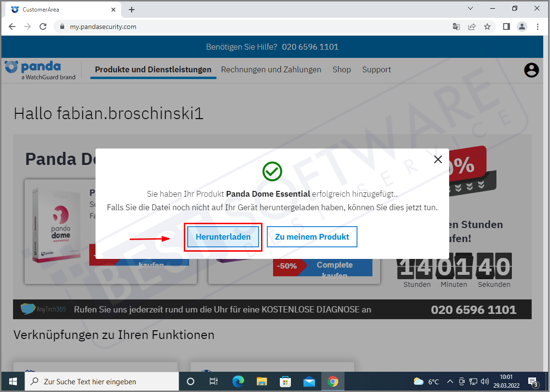Image resolution: width=550 pixels, height=392 pixels.
Task: Click the weather 6°C widget
Action: pyautogui.click(x=426, y=381)
